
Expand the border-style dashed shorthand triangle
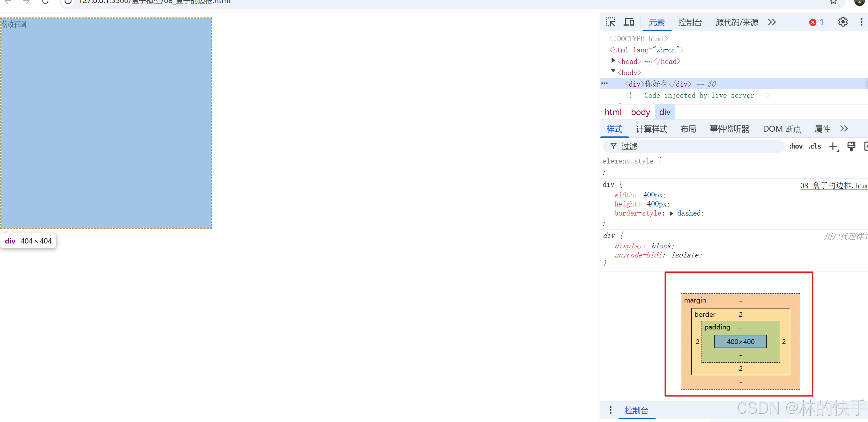672,213
